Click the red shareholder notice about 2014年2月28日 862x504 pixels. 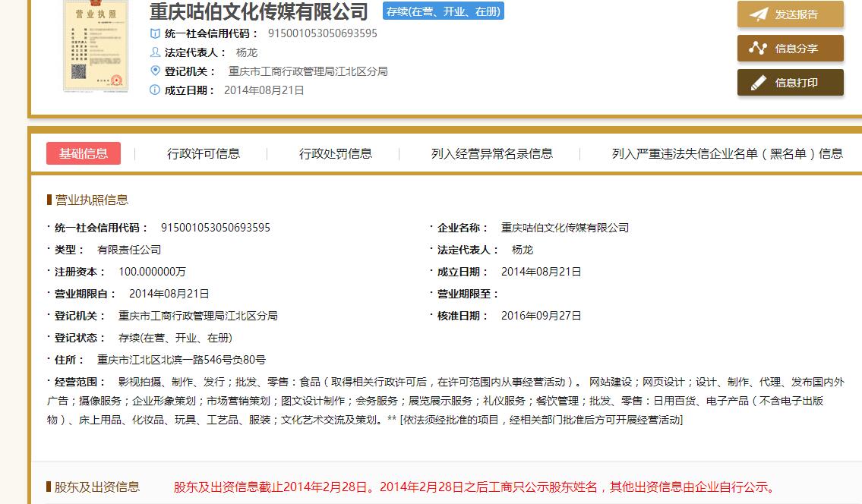(476, 487)
